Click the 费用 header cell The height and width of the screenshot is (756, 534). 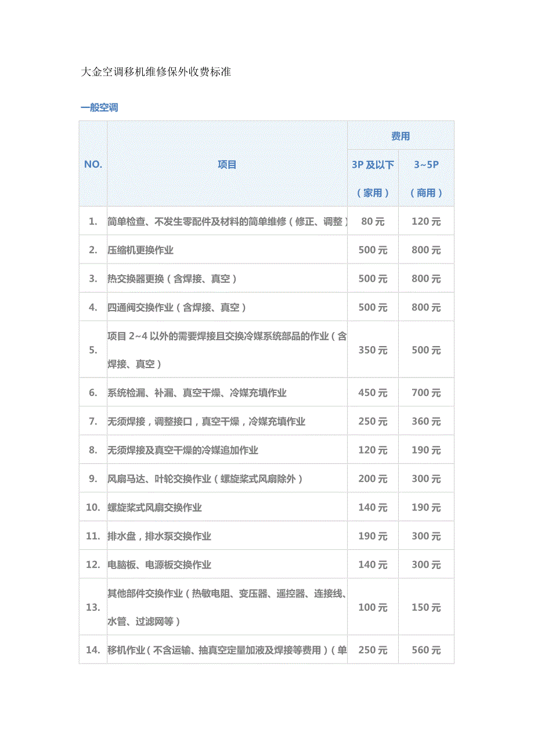[400, 136]
